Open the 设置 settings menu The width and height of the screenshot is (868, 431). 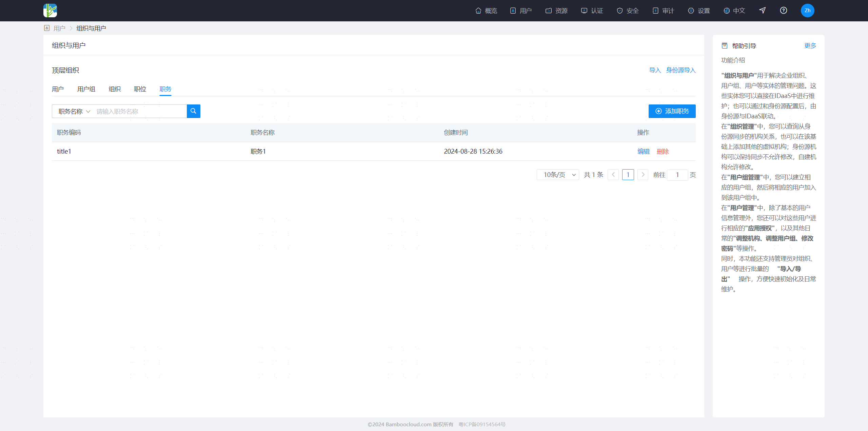(x=699, y=11)
